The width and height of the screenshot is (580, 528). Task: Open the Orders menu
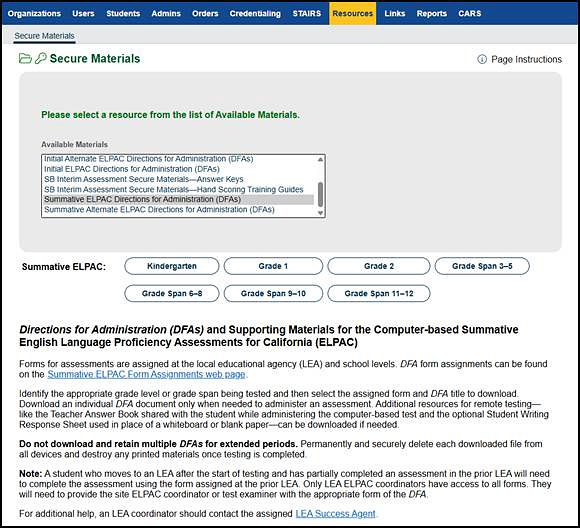205,13
